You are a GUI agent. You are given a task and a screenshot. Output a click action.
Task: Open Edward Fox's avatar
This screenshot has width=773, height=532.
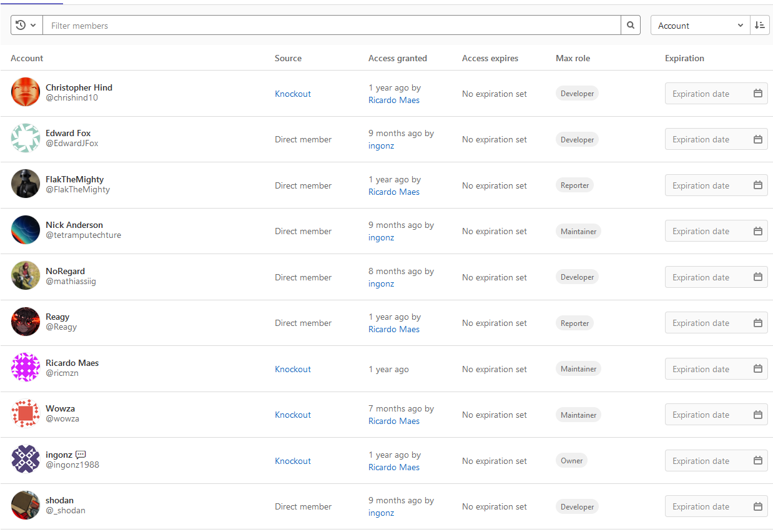[26, 138]
